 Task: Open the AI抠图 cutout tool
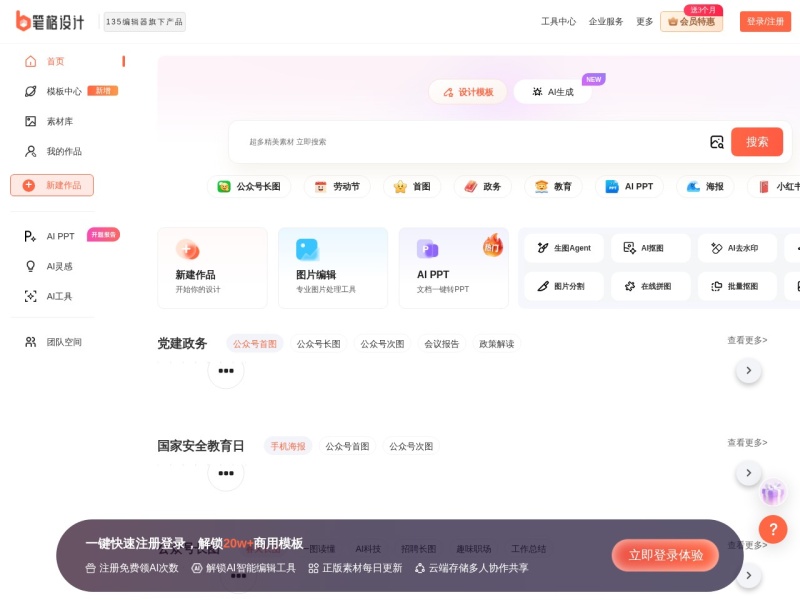(650, 247)
